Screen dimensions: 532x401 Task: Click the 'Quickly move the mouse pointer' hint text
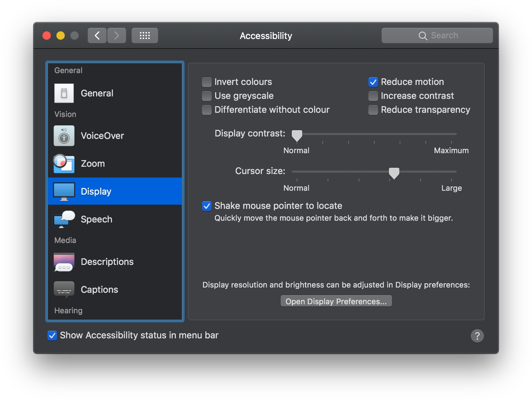334,218
